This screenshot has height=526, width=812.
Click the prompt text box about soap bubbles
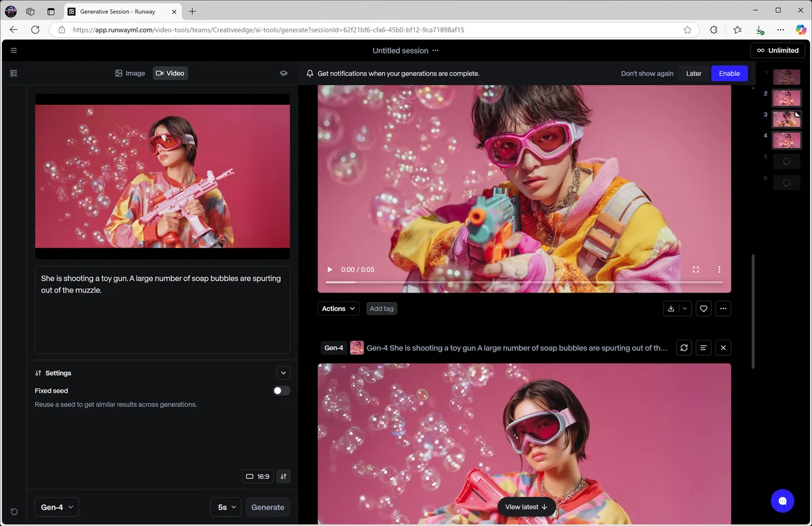coord(162,309)
